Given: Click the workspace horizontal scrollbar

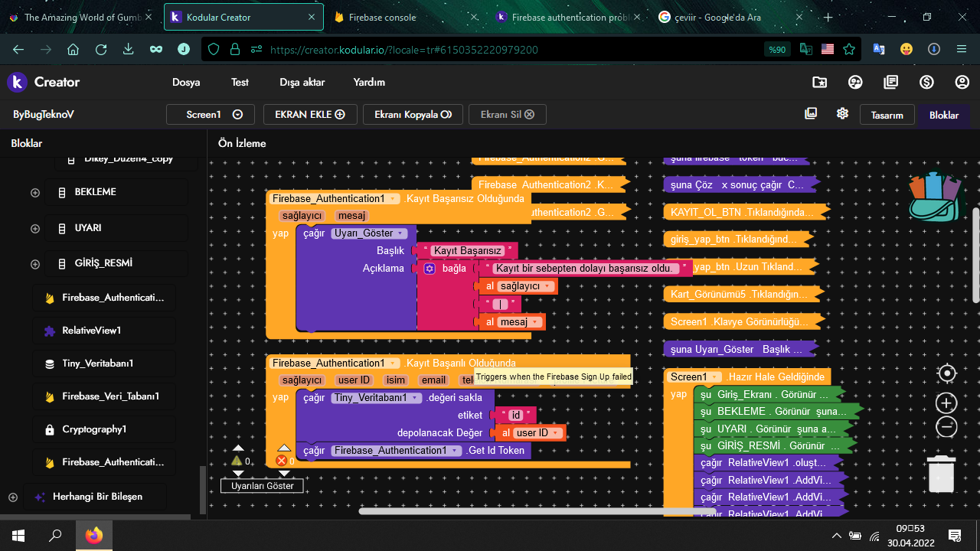Looking at the screenshot, I should pyautogui.click(x=536, y=511).
